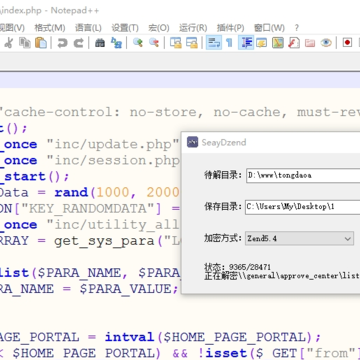Expand the 加密方式 Zend5.4 dropdown
This screenshot has height=360, width=360.
click(299, 239)
